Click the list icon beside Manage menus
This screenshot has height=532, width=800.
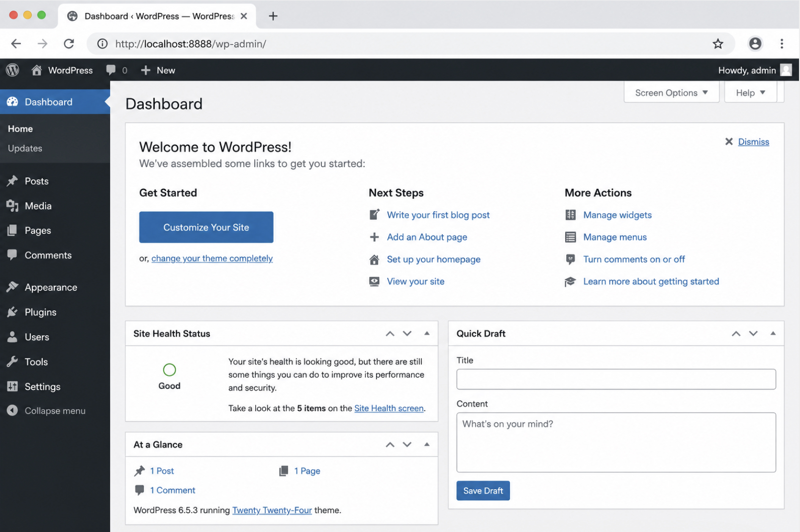pyautogui.click(x=571, y=237)
